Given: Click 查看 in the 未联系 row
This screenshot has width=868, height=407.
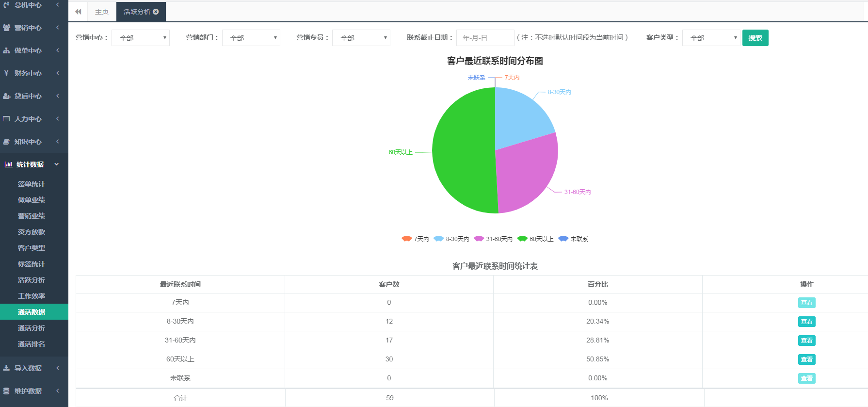Looking at the screenshot, I should (807, 378).
